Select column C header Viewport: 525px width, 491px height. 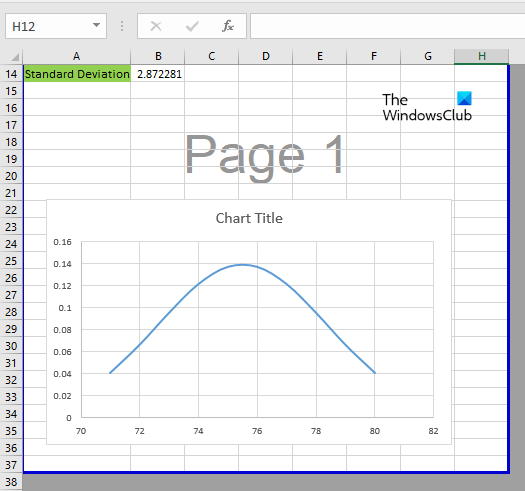click(212, 56)
